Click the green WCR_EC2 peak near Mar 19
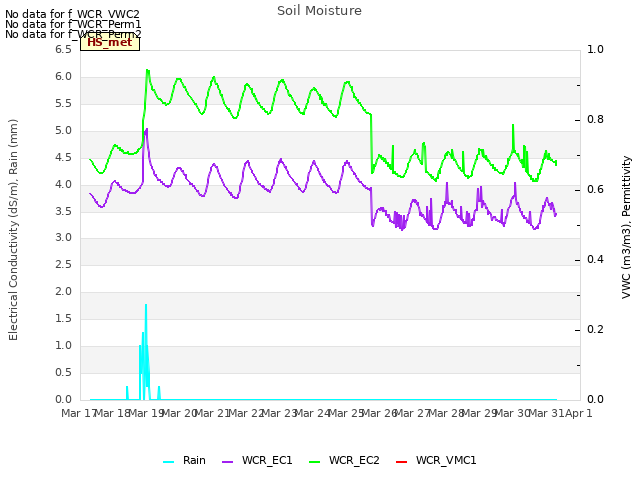 pyautogui.click(x=147, y=71)
